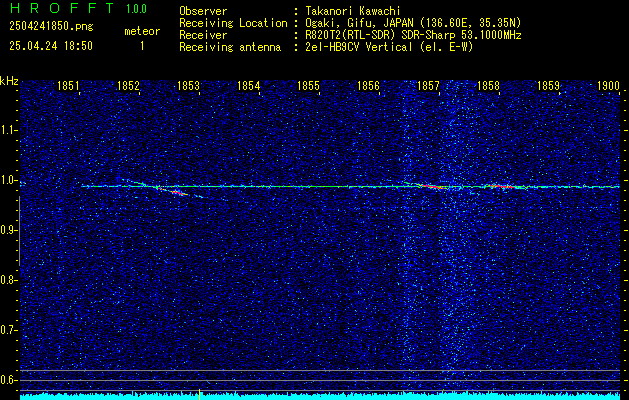Viewport: 629px width, 400px height.
Task: Click the 1900 time axis marker
Action: point(609,85)
